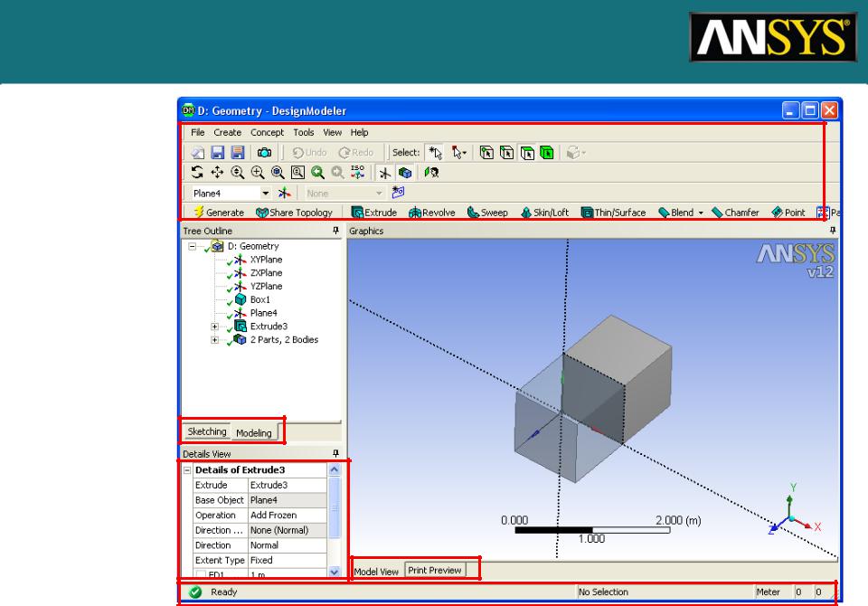Open the Select Mode cursor dropdown
The height and width of the screenshot is (606, 868).
(459, 152)
